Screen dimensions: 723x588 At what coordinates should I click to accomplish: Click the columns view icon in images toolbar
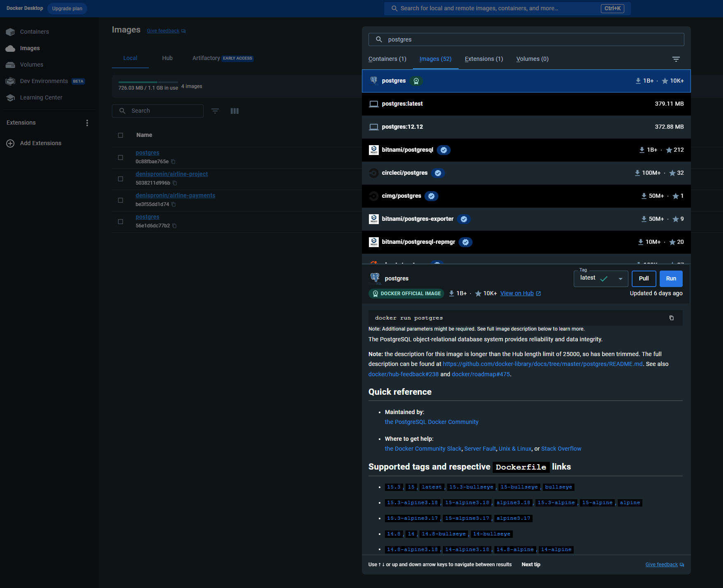pos(235,111)
